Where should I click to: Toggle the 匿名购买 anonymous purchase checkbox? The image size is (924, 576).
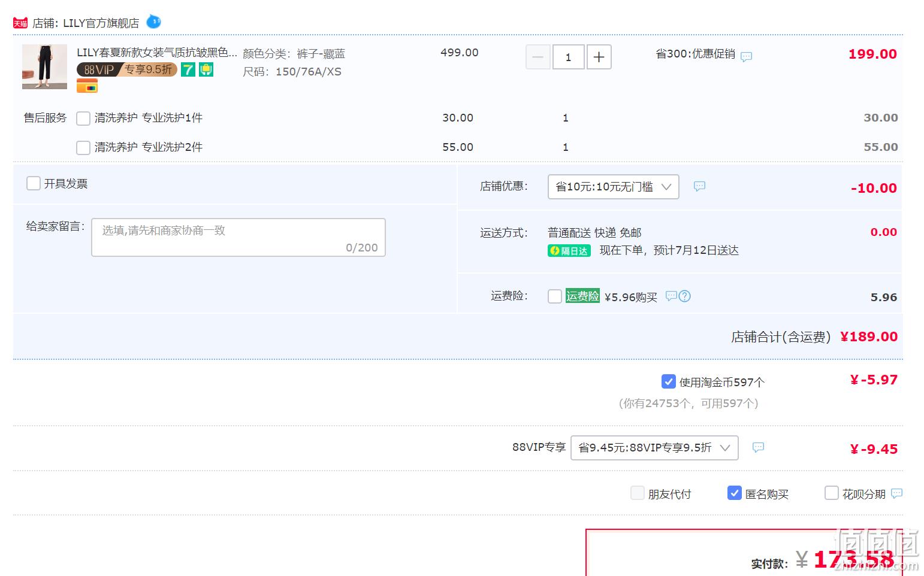735,493
